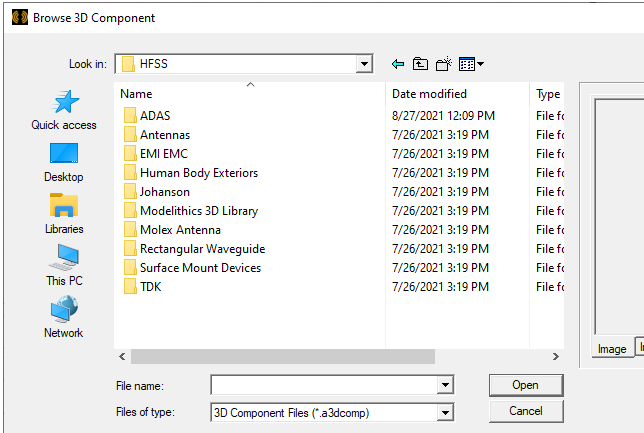Select Molex Antenna folder icon
Screen dimensions: 644x433
click(x=130, y=229)
